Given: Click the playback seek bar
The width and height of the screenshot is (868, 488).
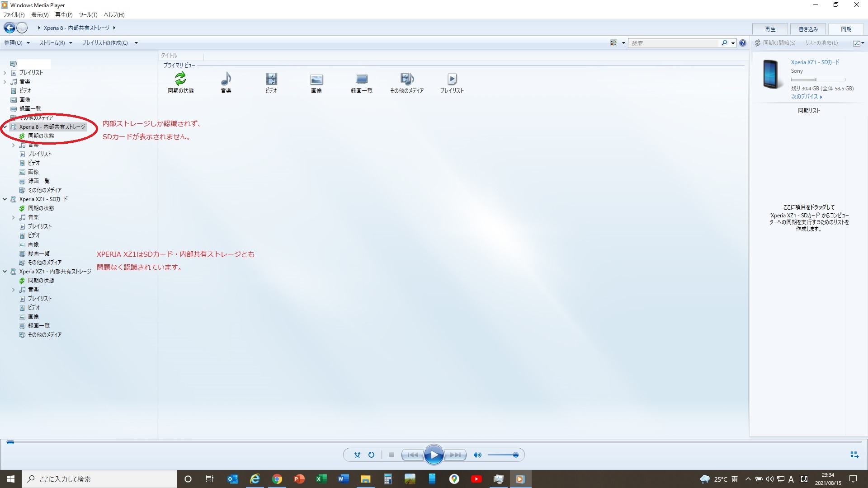Looking at the screenshot, I should tap(434, 442).
